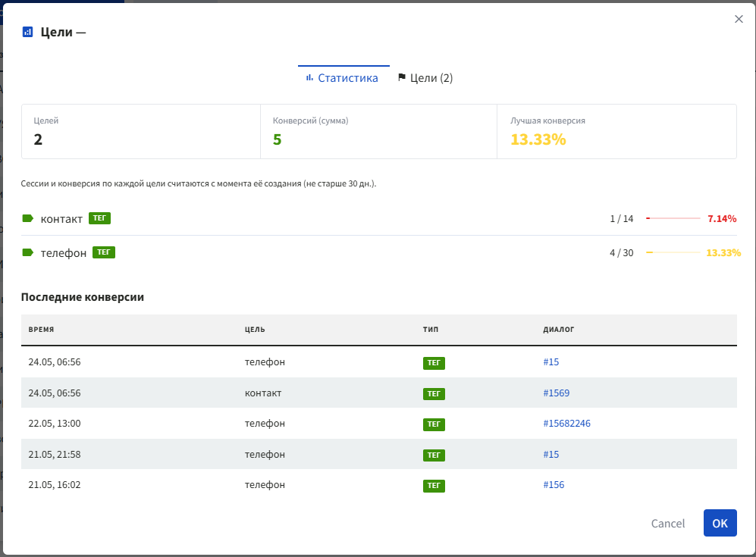Click the blue chart icon beside Цели title
Screen dimensions: 756x557
coord(27,33)
